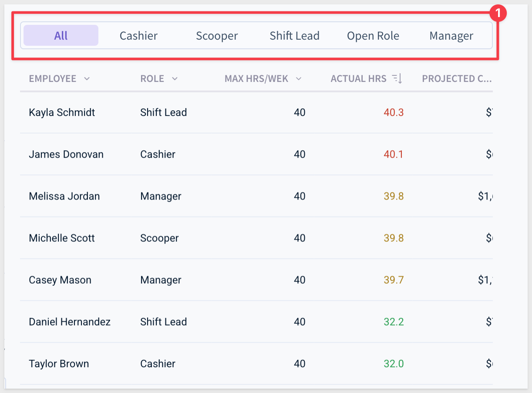
Task: Choose the Scooper role filter
Action: point(217,35)
